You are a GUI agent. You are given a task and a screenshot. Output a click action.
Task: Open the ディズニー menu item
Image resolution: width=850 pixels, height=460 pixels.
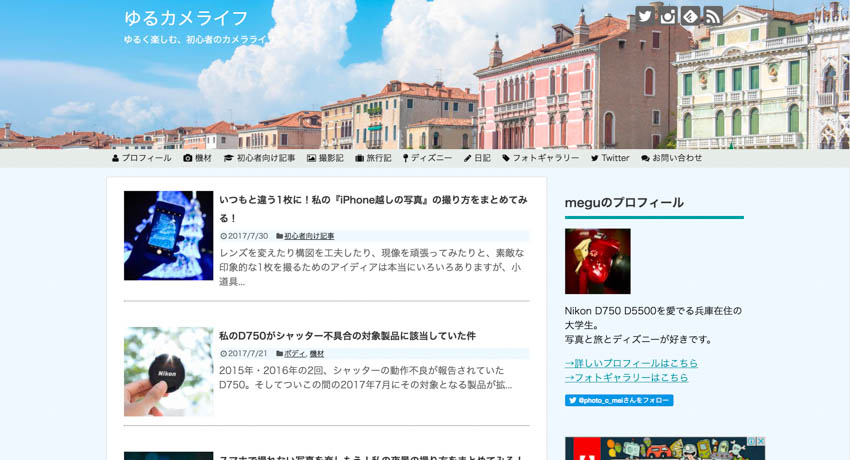[427, 158]
